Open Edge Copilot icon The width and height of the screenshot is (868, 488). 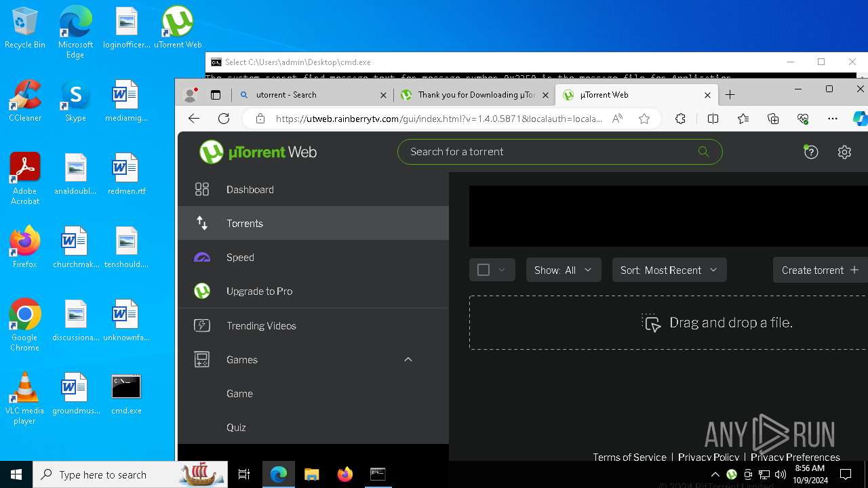tap(860, 119)
